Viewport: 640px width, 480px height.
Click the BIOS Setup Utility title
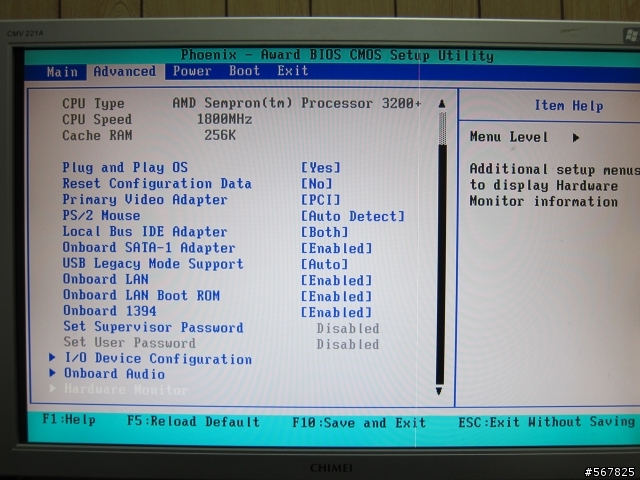tap(337, 55)
